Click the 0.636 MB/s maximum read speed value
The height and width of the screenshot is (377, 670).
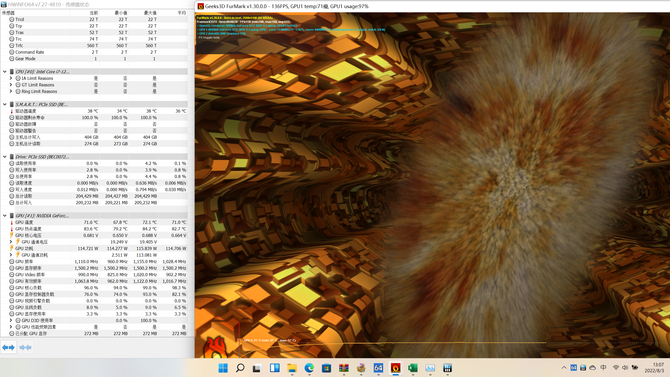click(x=146, y=183)
